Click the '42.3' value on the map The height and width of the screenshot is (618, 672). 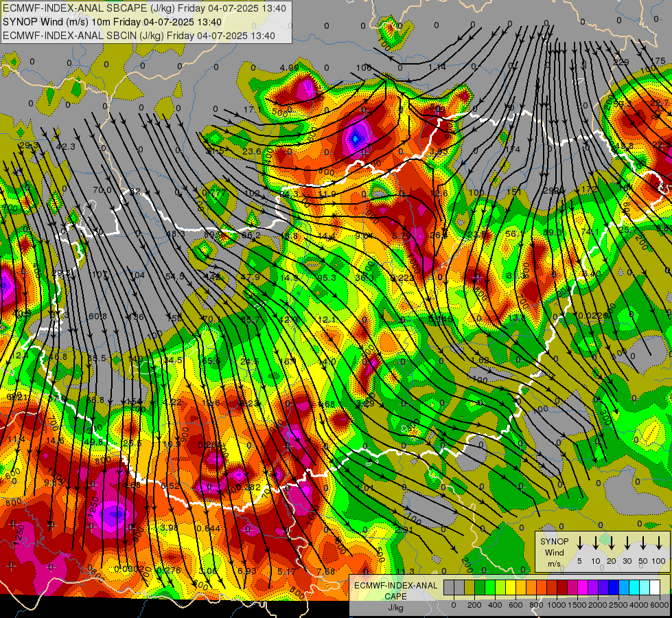pyautogui.click(x=66, y=147)
